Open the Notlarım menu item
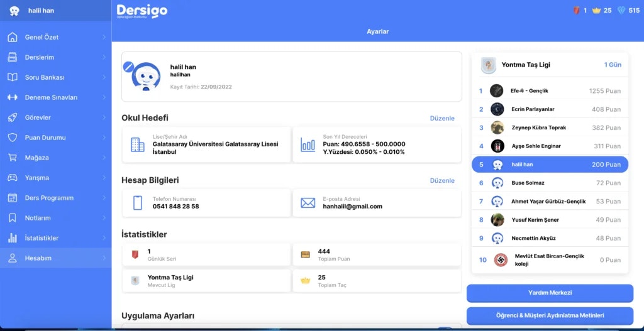Screen dimensions: 644x331 pyautogui.click(x=55, y=218)
